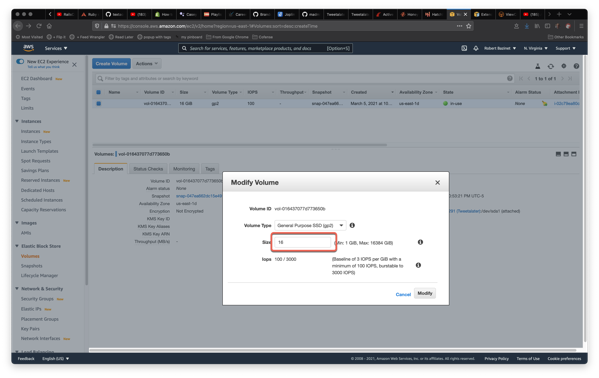Viewport: 599px width, 378px height.
Task: Toggle the New EC2 Experience switch
Action: tap(20, 62)
